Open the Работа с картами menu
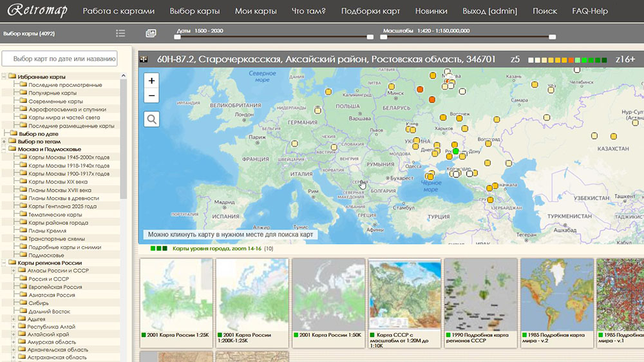 coord(118,11)
